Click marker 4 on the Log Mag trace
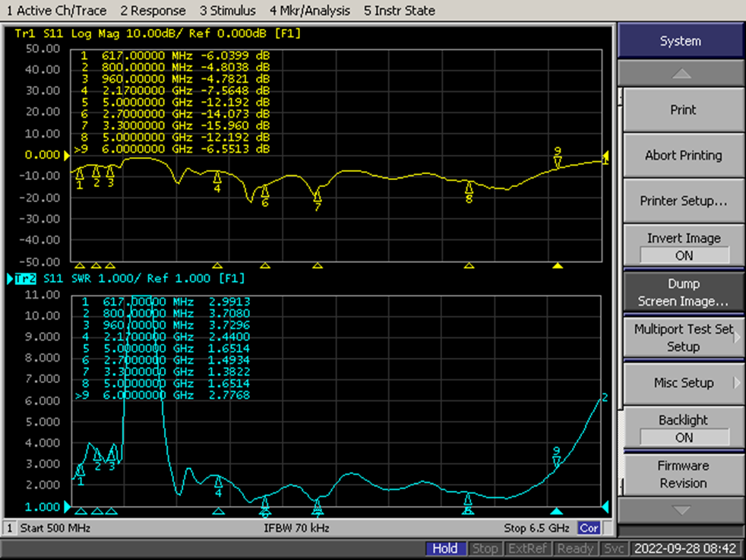This screenshot has height=560, width=746. click(217, 178)
